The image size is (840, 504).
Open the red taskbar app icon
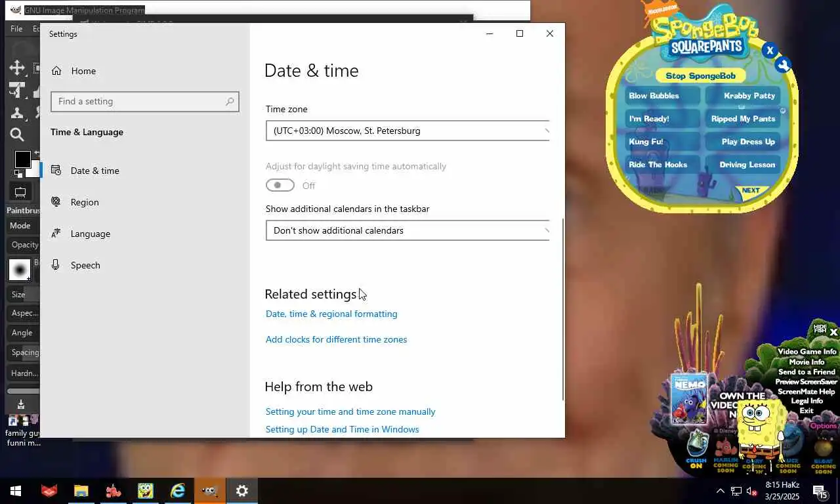click(49, 491)
